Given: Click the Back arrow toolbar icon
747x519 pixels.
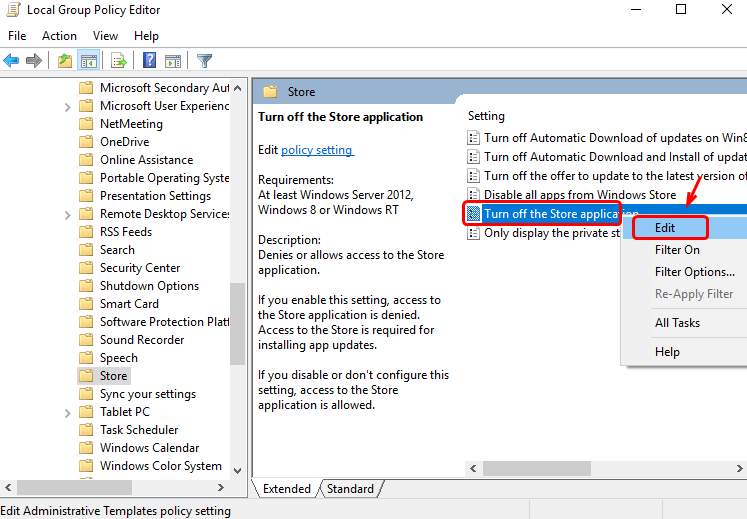Looking at the screenshot, I should coord(12,61).
